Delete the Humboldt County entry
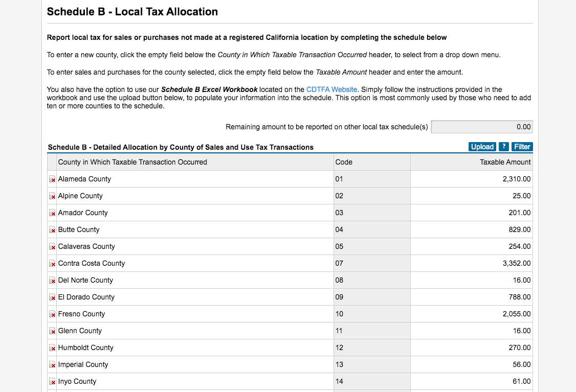This screenshot has width=576, height=392. [52, 348]
